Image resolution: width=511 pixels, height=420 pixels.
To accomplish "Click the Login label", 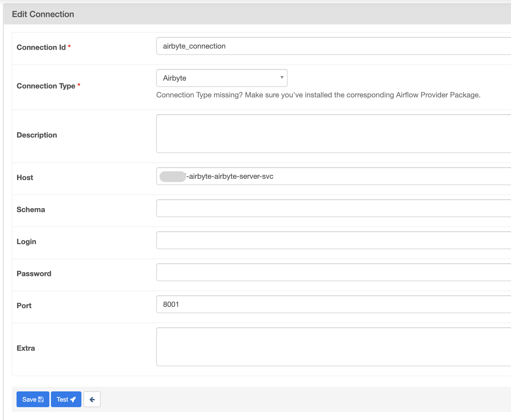I will tap(27, 241).
